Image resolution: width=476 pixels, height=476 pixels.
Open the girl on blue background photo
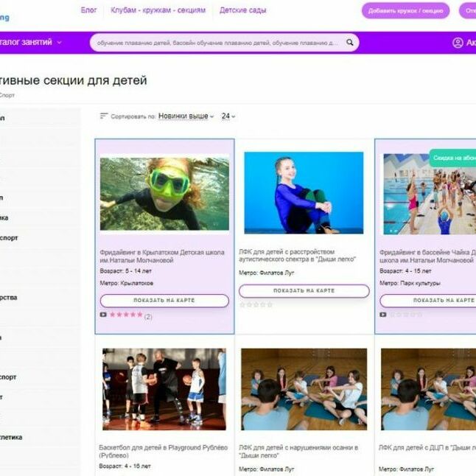pyautogui.click(x=304, y=193)
